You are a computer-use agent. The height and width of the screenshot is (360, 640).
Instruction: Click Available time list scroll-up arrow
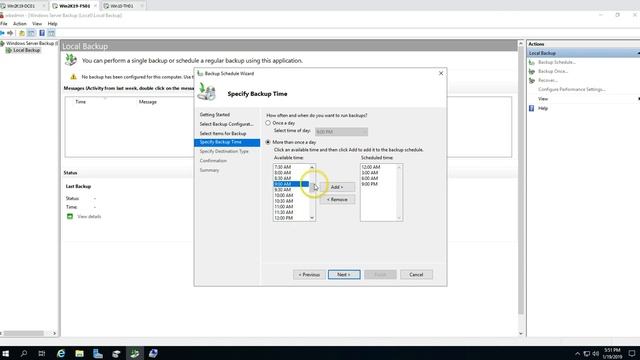pyautogui.click(x=312, y=167)
